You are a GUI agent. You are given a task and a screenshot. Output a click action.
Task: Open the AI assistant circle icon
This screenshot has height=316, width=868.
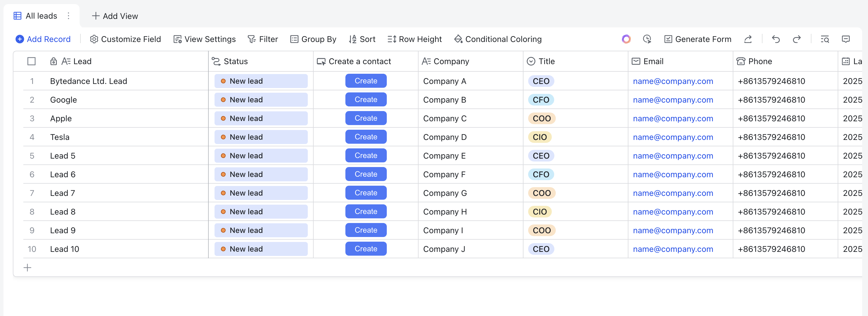626,39
